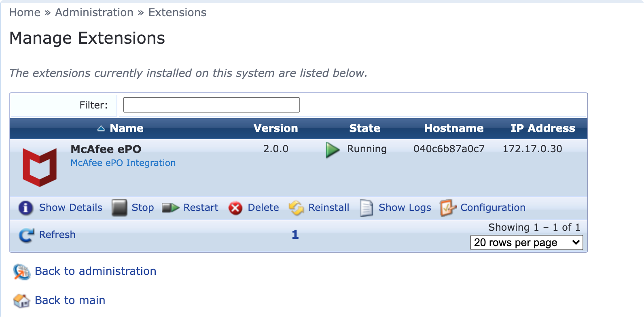Open the 20 rows per page dropdown
The image size is (644, 319).
[x=526, y=242]
